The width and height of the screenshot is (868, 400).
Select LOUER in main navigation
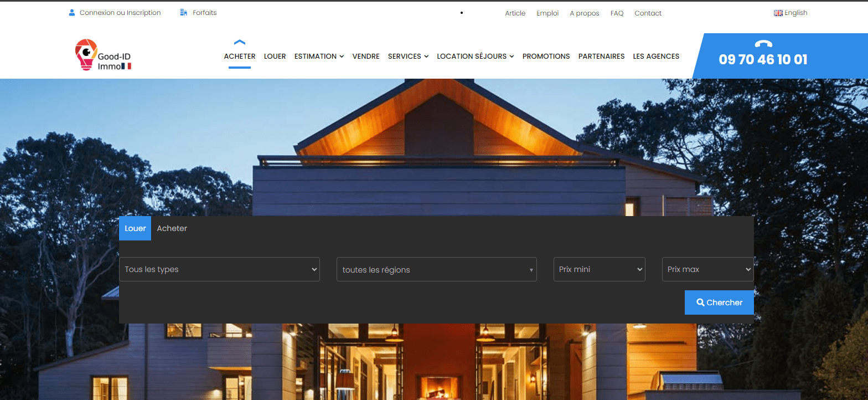click(275, 56)
